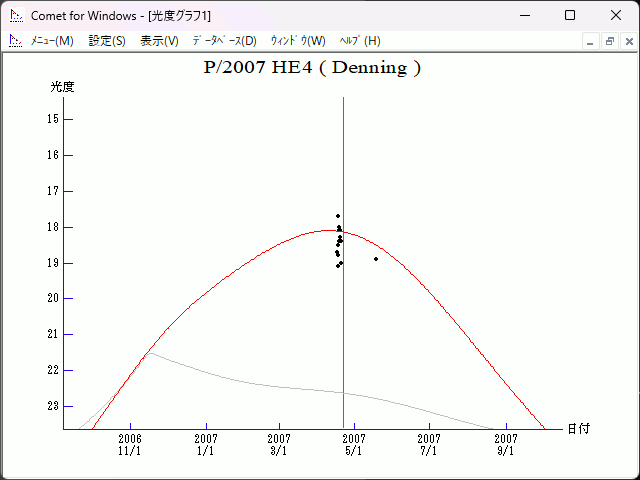The image size is (640, 480).
Task: Click the Comet for Windows title bar icon
Action: click(x=16, y=16)
